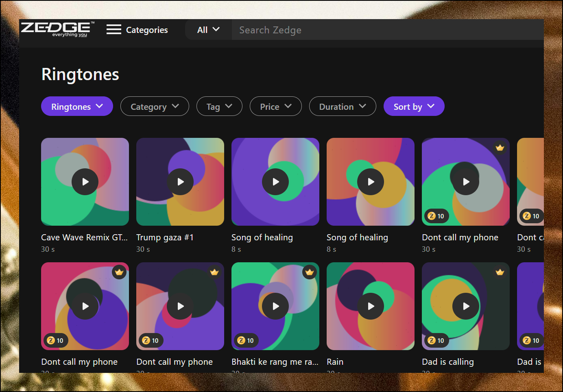Expand the Category filter dropdown
The height and width of the screenshot is (392, 563).
[x=155, y=106]
